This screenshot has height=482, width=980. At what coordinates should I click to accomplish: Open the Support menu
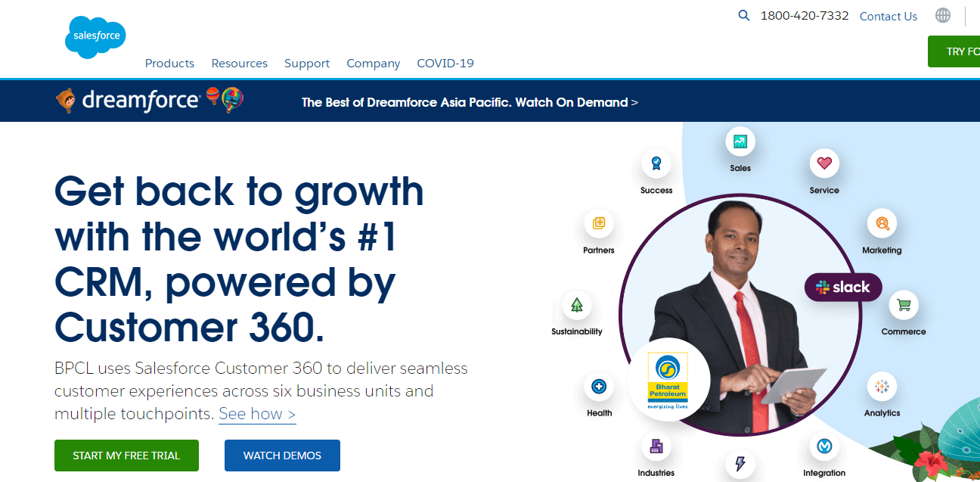tap(307, 64)
